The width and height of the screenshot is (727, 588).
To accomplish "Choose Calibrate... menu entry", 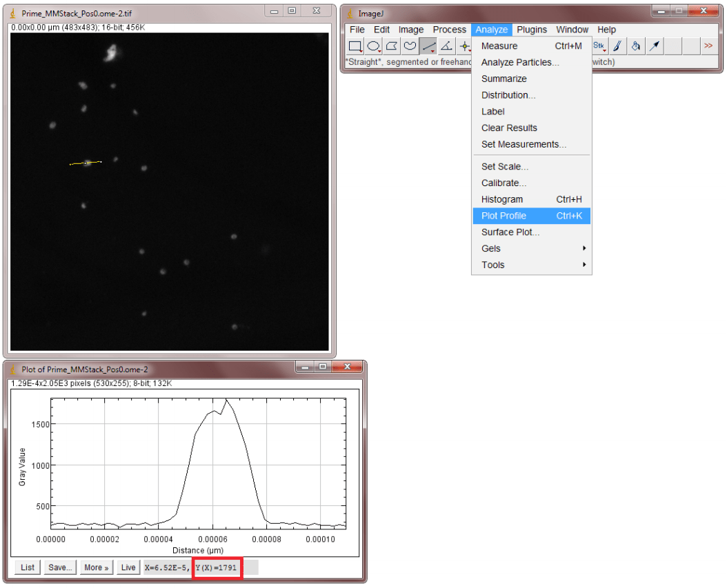I will tap(531, 183).
